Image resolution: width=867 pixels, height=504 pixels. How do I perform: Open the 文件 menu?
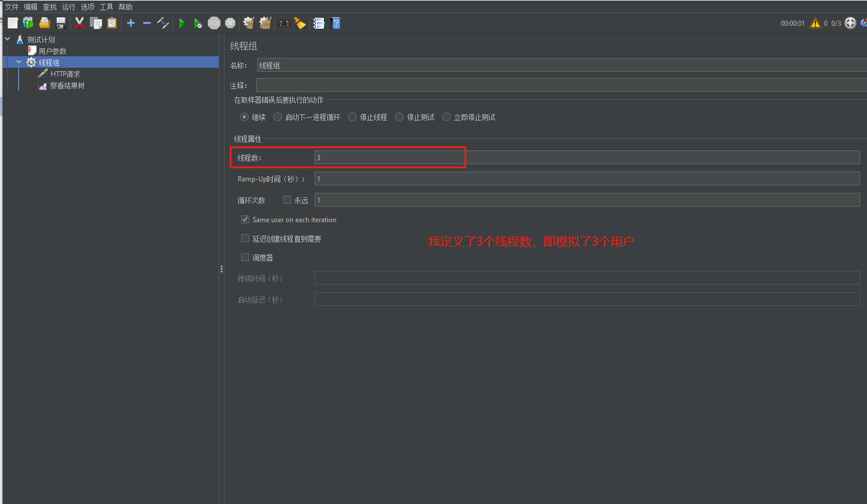(12, 7)
